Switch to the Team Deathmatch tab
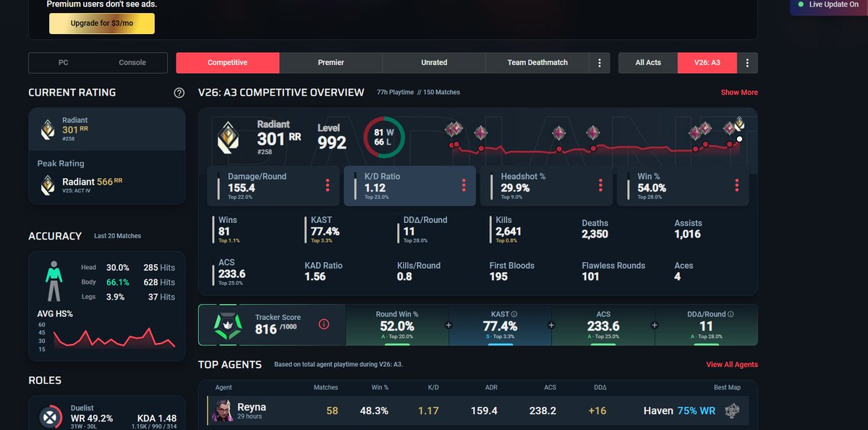This screenshot has height=430, width=868. point(537,63)
